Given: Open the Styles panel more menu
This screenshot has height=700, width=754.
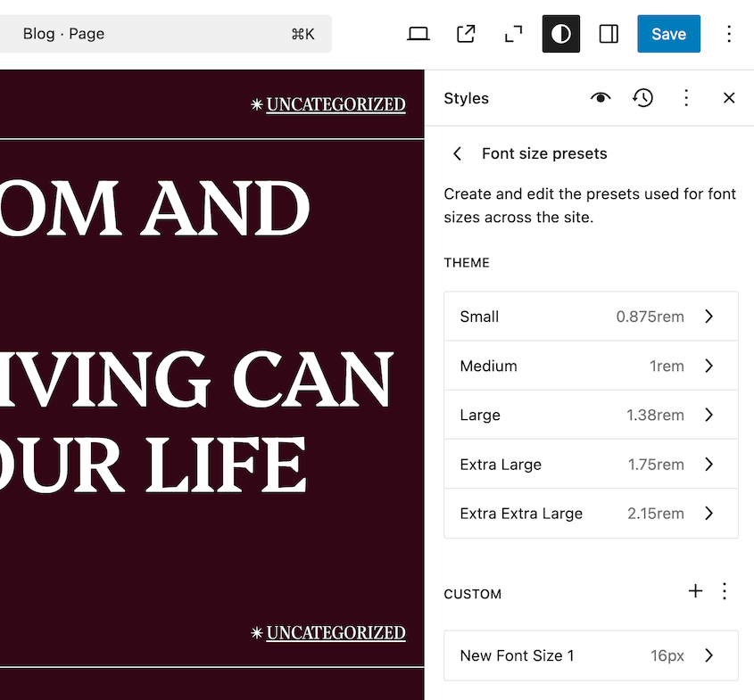Looking at the screenshot, I should point(686,98).
